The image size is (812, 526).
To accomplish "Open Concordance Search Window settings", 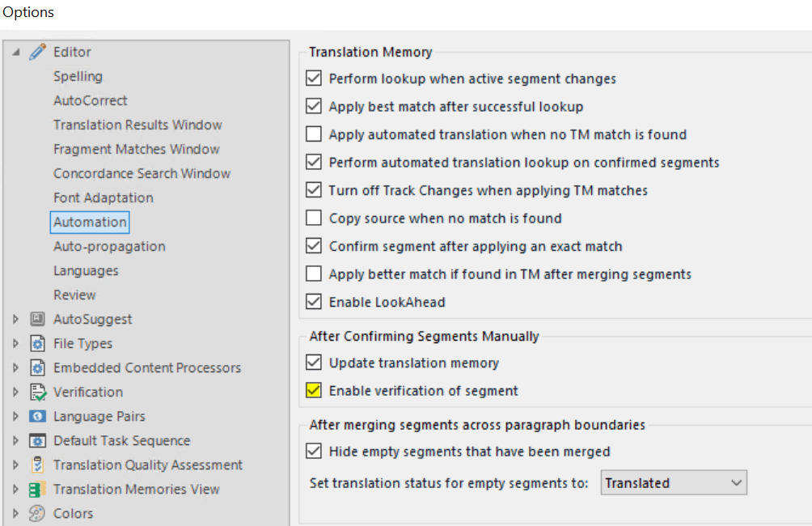I will 142,174.
